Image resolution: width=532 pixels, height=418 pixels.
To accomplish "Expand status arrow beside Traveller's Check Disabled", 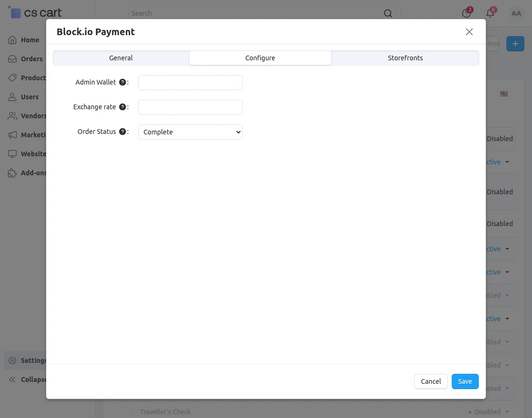I will [x=507, y=412].
